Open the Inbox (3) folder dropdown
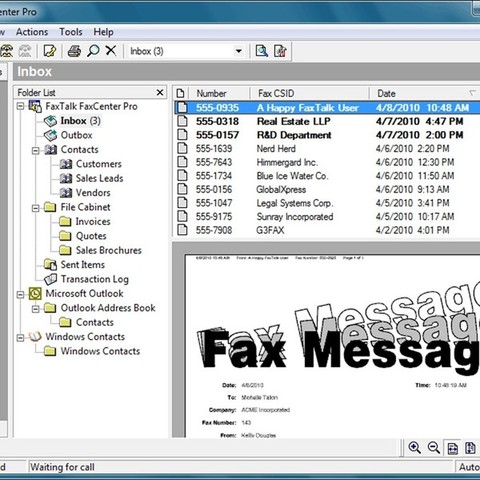The image size is (480, 480). [x=239, y=51]
